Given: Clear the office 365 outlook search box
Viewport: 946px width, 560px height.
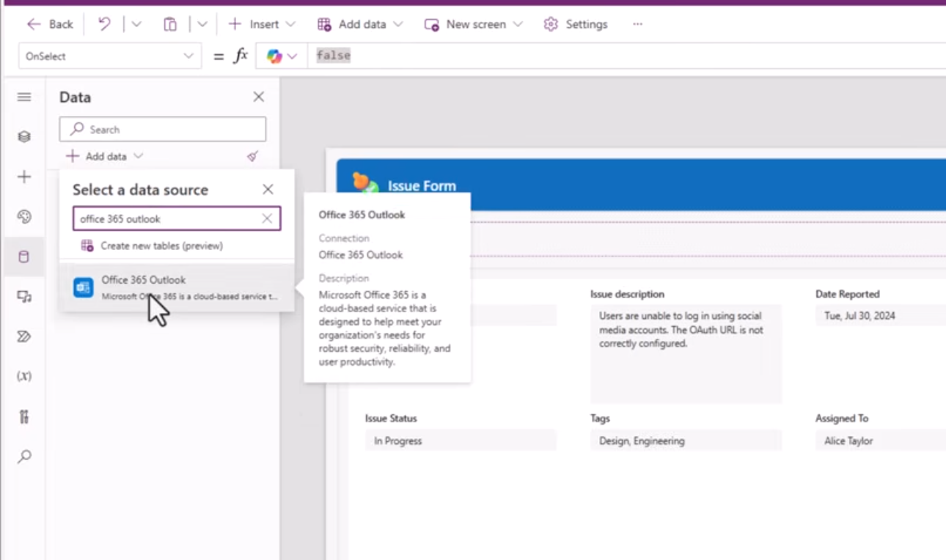Looking at the screenshot, I should coord(266,218).
